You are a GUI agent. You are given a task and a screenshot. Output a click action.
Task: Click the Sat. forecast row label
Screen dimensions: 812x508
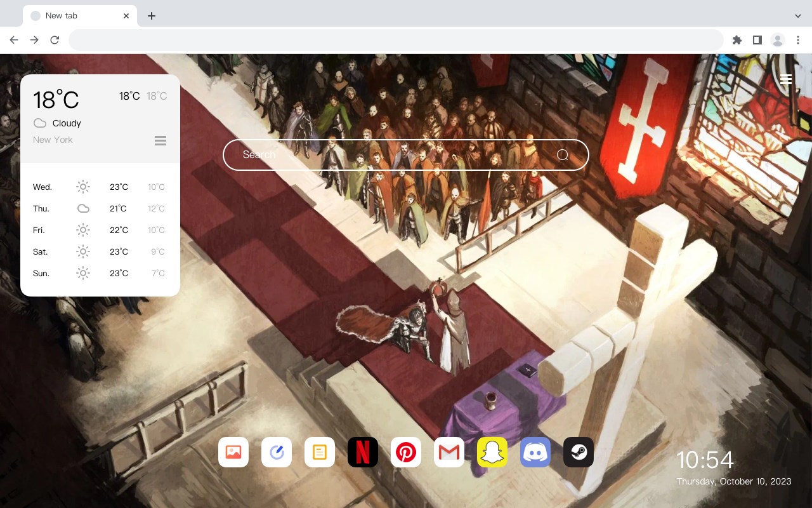click(x=41, y=251)
